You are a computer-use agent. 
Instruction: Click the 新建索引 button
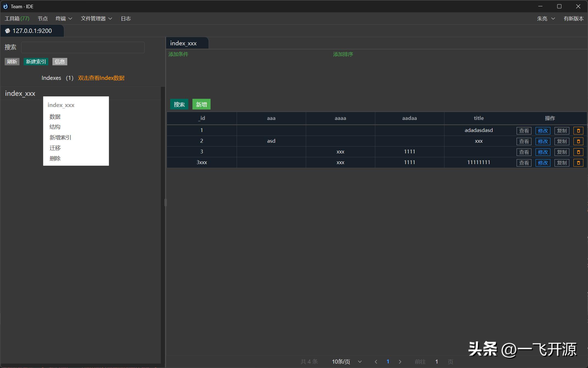36,61
